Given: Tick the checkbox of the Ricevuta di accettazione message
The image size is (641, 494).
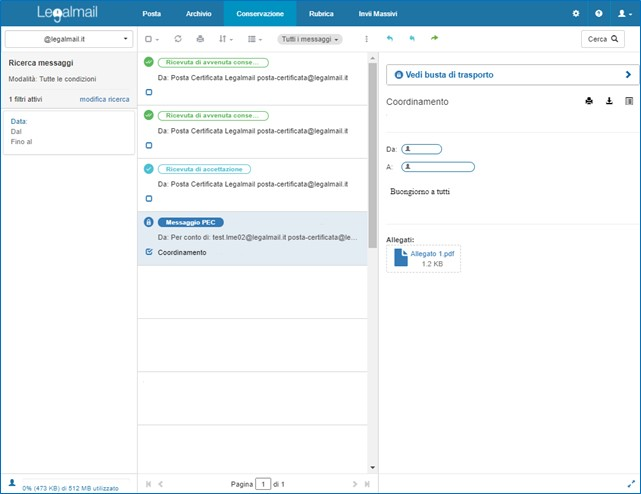Looking at the screenshot, I should click(149, 198).
